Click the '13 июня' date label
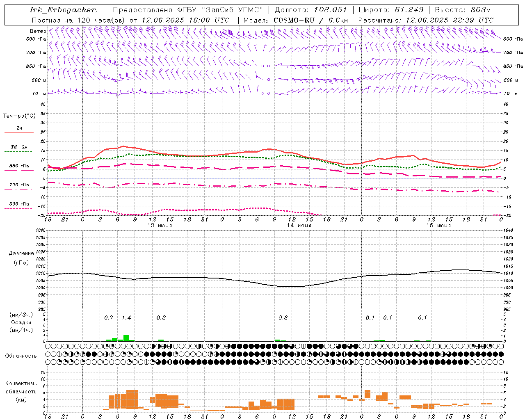 pos(160,226)
